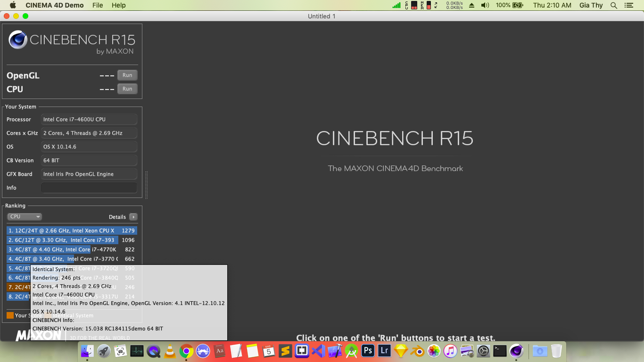The image size is (644, 362).
Task: Open Sketch diamond icon in dock
Action: coord(401,351)
